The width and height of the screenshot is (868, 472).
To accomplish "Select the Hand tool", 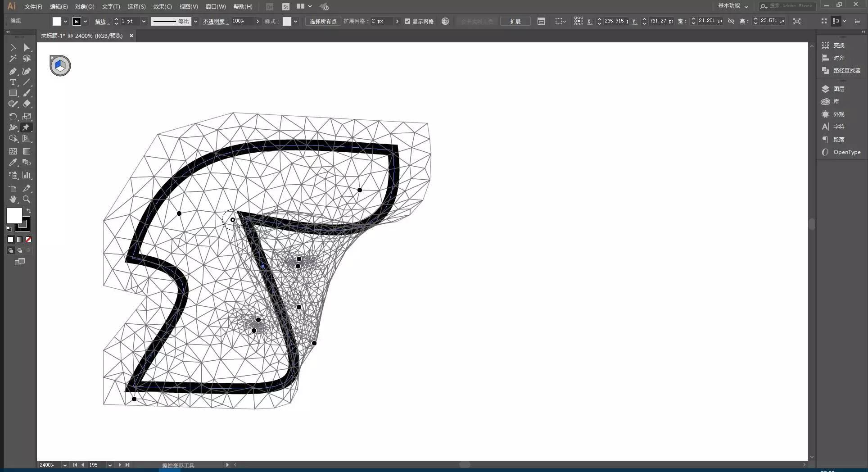I will [13, 199].
